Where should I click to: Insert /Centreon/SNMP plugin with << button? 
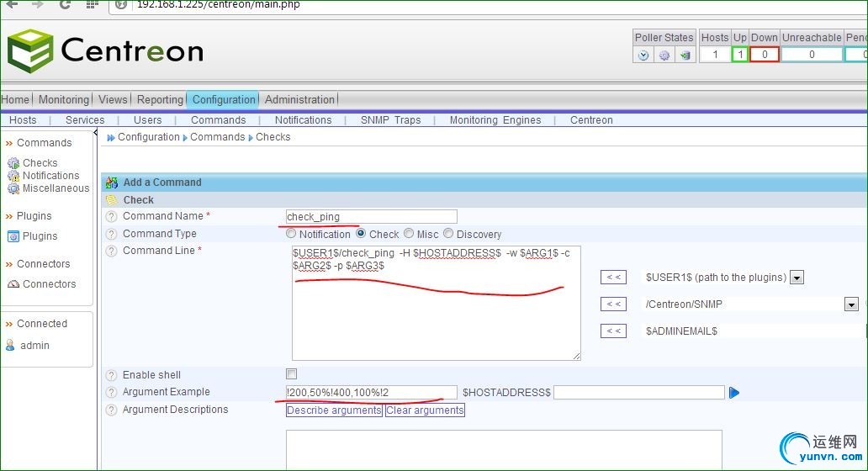click(x=613, y=304)
